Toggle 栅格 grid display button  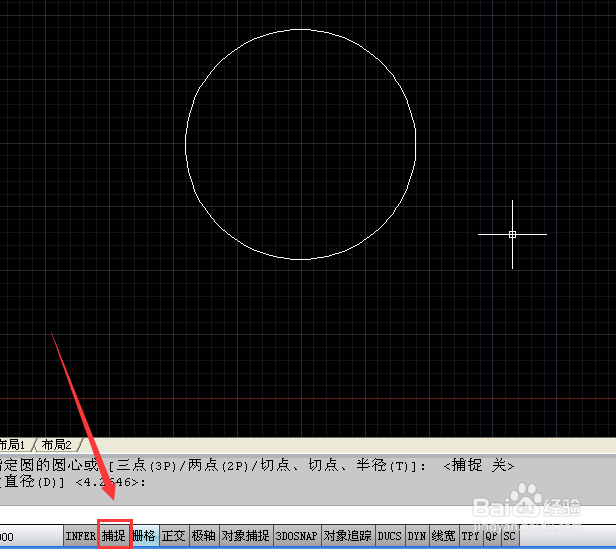click(x=144, y=536)
